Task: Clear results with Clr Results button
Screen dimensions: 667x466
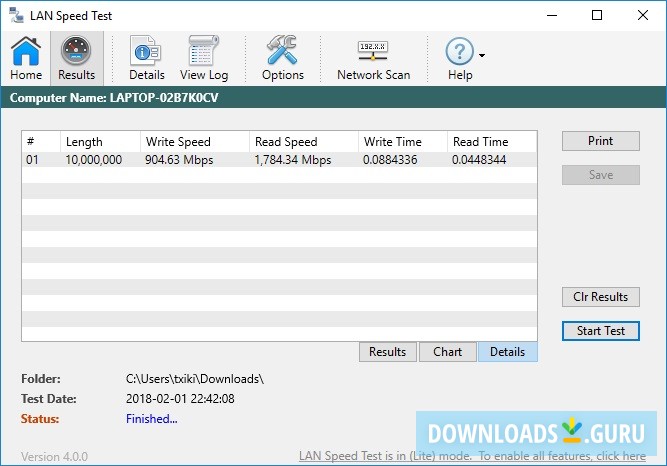Action: (601, 297)
